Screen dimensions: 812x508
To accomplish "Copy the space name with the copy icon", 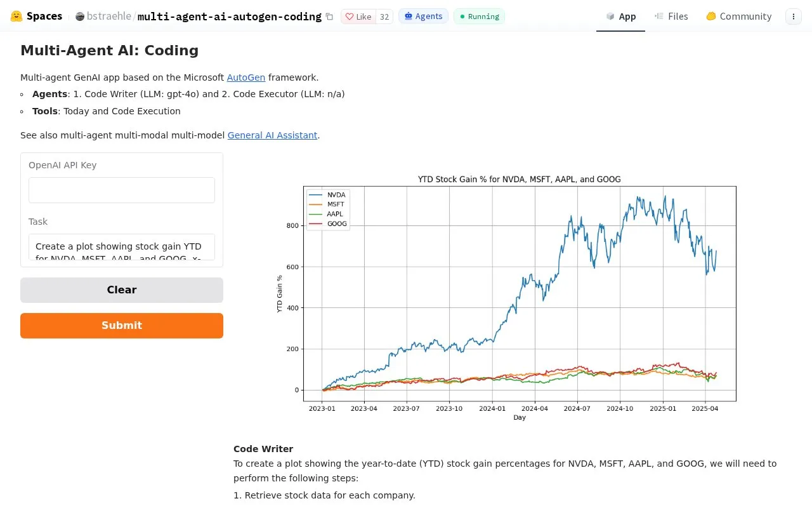I will click(329, 17).
